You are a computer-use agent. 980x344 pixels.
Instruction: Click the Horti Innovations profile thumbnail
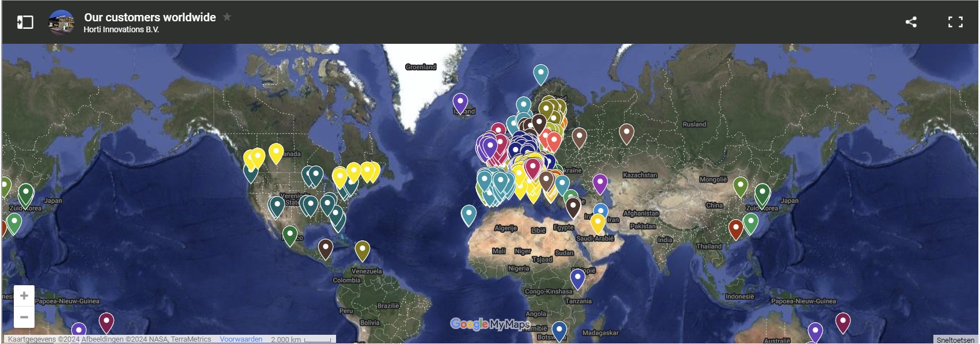(x=61, y=22)
